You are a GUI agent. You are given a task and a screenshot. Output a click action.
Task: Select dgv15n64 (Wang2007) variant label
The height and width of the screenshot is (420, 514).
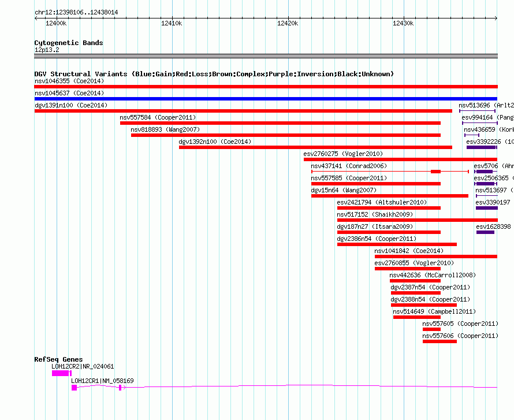[344, 190]
